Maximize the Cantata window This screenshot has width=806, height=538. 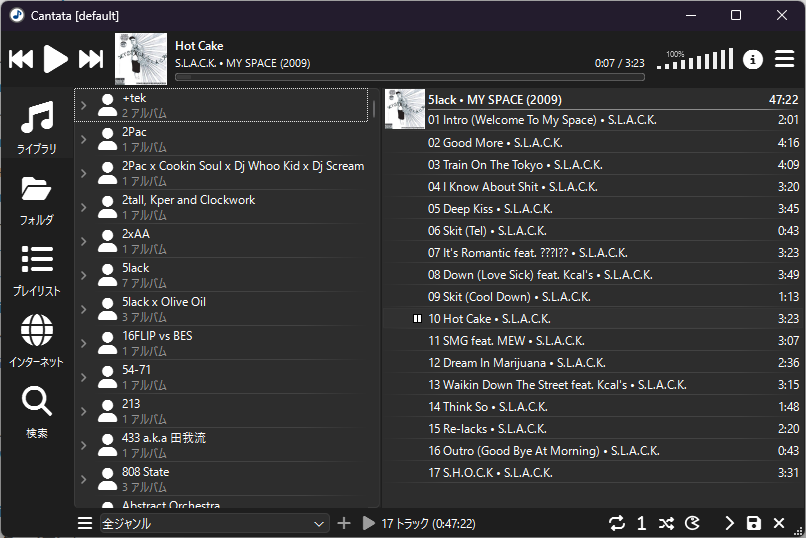(736, 15)
